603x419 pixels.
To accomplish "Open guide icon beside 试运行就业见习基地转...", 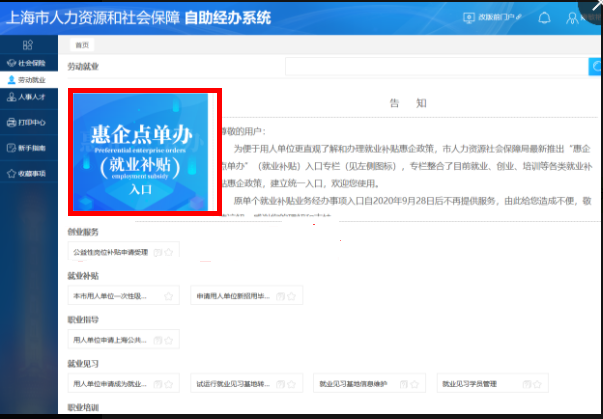I will 281,383.
